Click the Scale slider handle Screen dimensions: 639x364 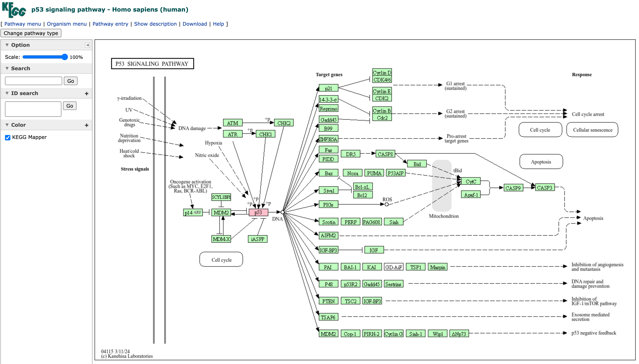click(64, 57)
